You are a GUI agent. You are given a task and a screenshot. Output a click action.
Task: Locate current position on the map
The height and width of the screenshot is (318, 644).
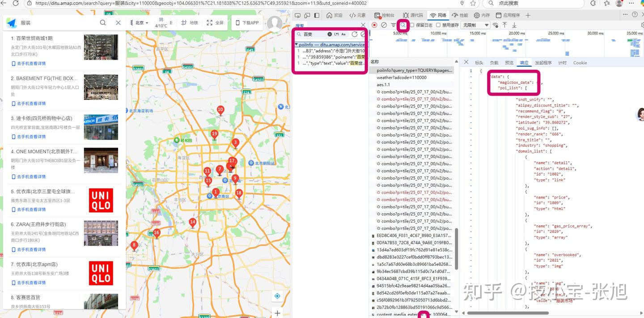277,296
